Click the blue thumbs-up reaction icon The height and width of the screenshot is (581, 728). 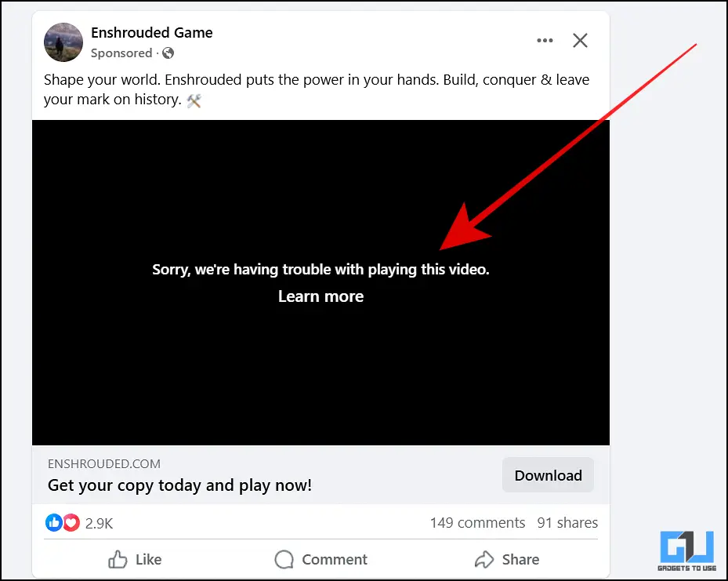[54, 523]
